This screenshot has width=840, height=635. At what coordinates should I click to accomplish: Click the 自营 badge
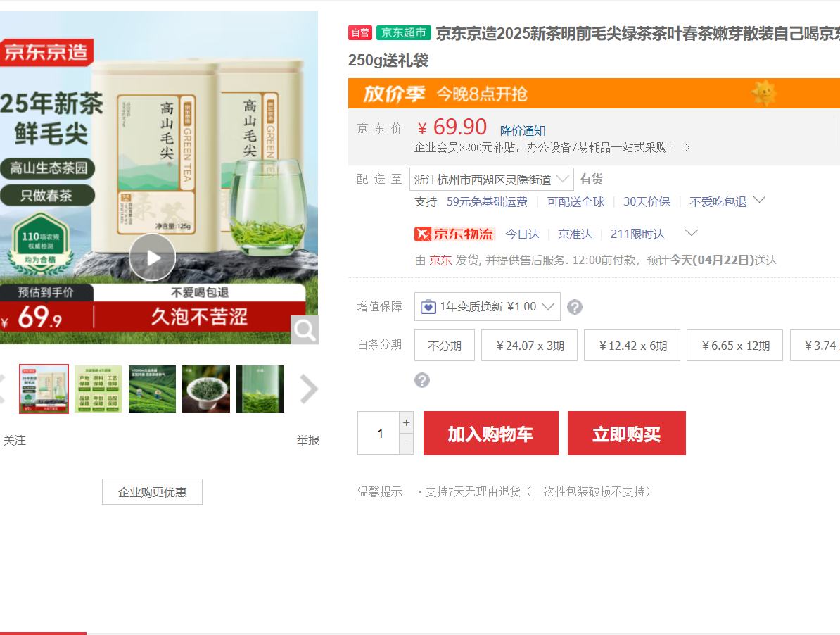pos(360,32)
